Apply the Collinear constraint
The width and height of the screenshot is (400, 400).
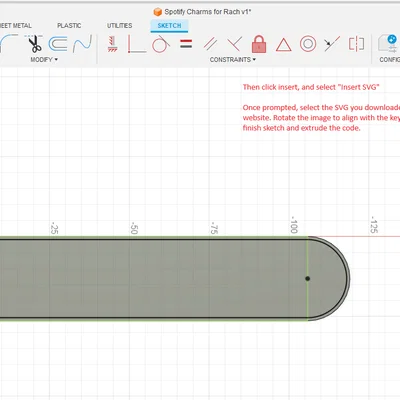[332, 44]
